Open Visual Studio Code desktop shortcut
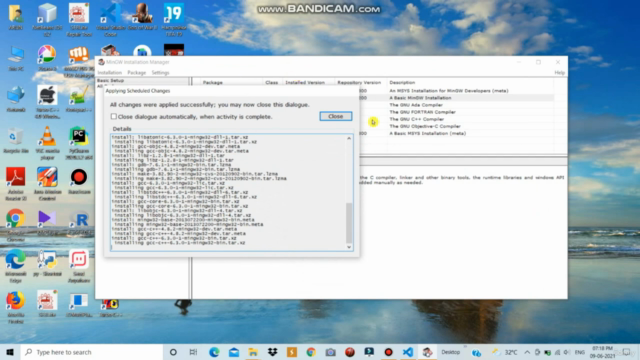Screen dimensions: 640x360 [110, 20]
